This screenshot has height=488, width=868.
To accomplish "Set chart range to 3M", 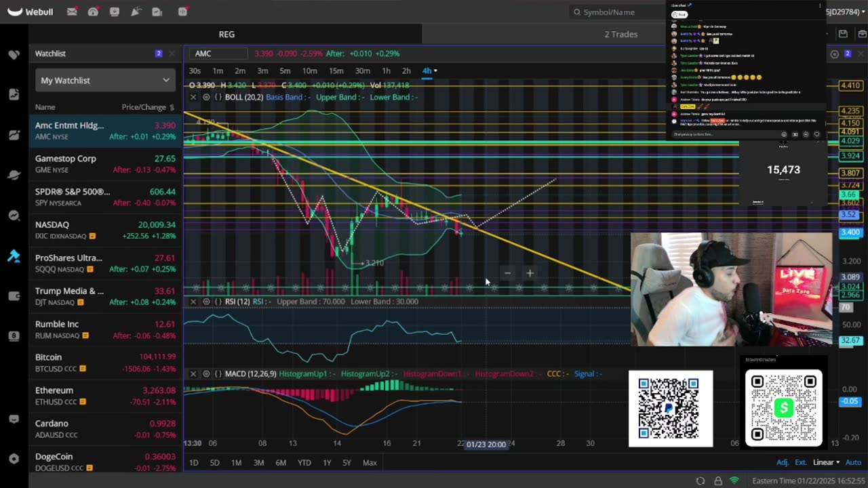I will [258, 462].
